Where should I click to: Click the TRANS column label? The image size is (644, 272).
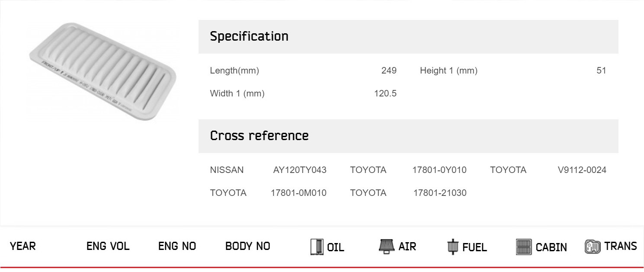[621, 246]
